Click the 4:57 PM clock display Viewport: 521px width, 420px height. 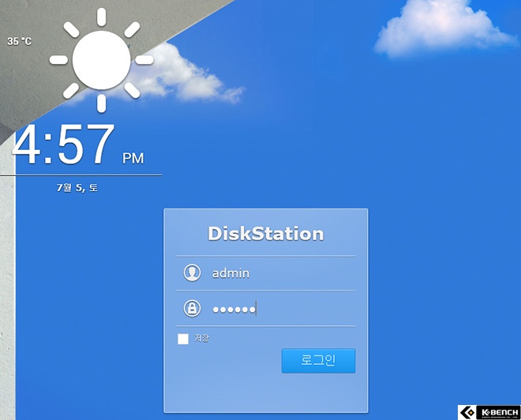click(x=78, y=144)
